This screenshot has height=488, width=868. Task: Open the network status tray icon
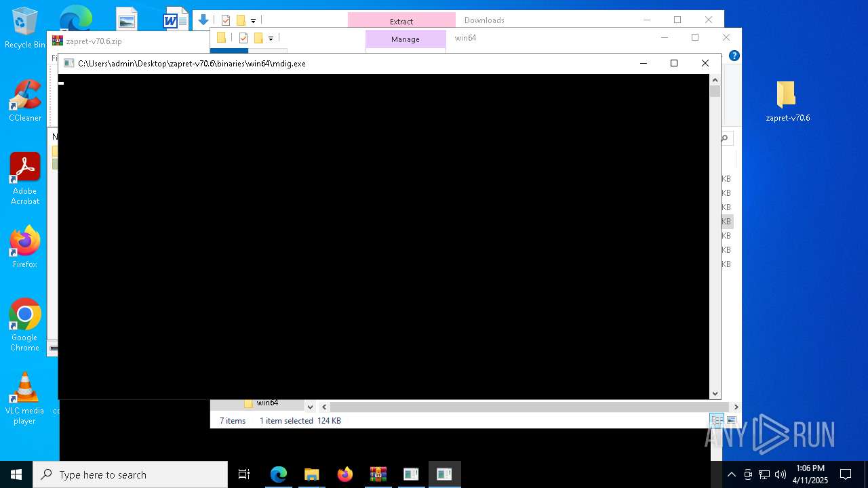[764, 474]
